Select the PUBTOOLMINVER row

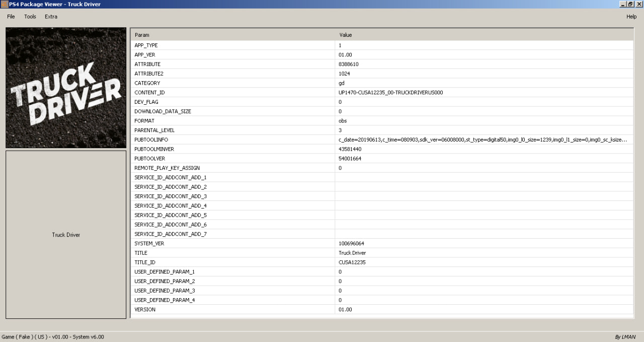[x=382, y=149]
